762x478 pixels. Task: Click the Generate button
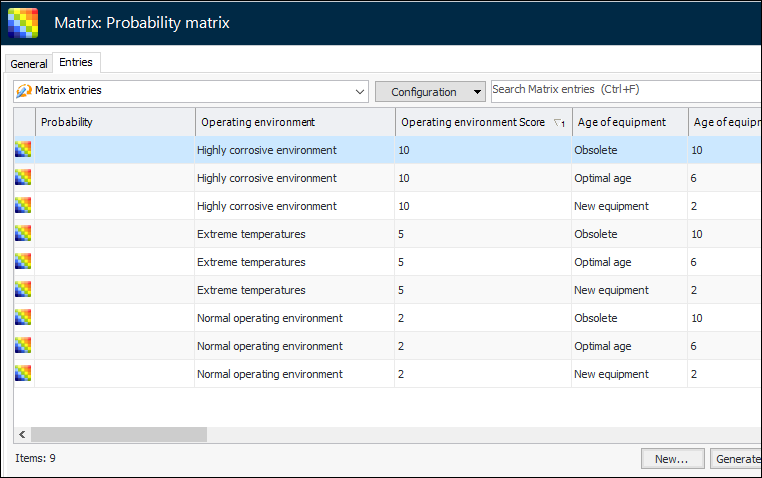click(x=736, y=459)
